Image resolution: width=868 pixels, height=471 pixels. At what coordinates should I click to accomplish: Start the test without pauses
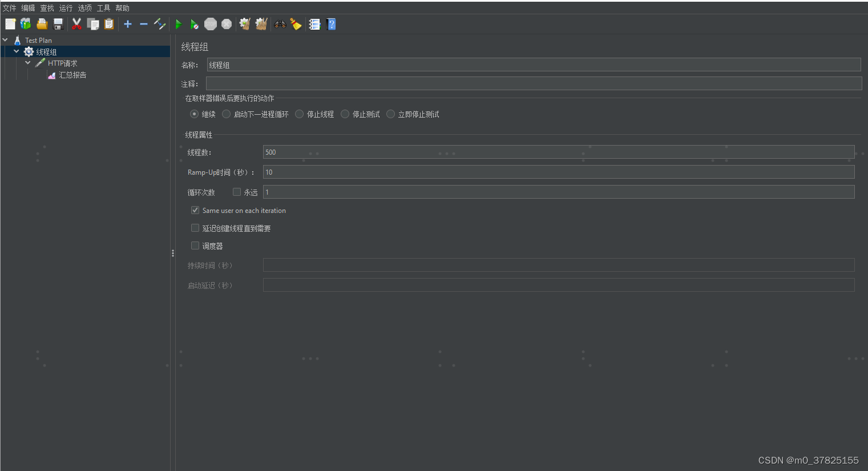[194, 24]
